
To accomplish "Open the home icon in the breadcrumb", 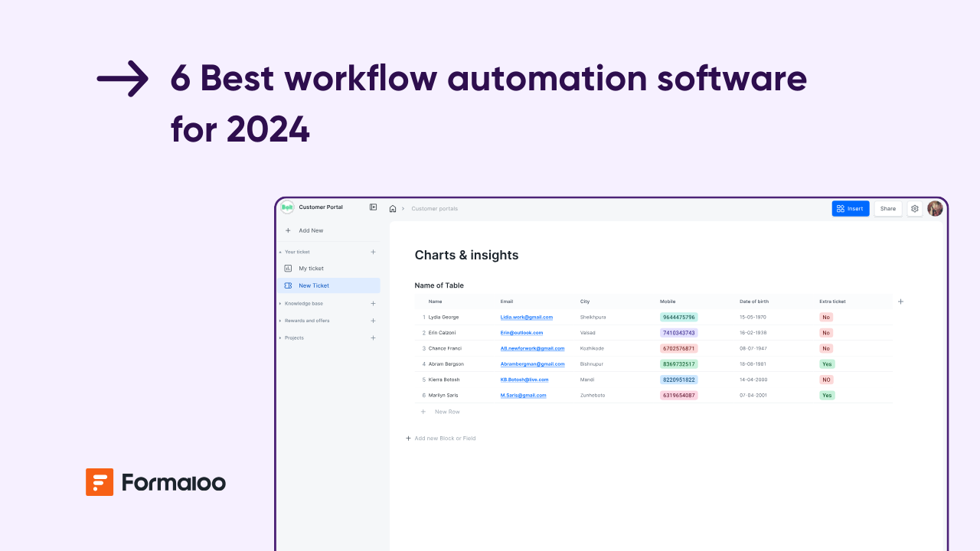I will [x=392, y=208].
